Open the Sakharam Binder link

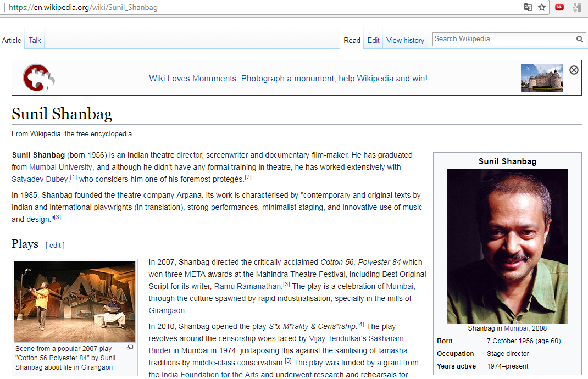(x=386, y=338)
